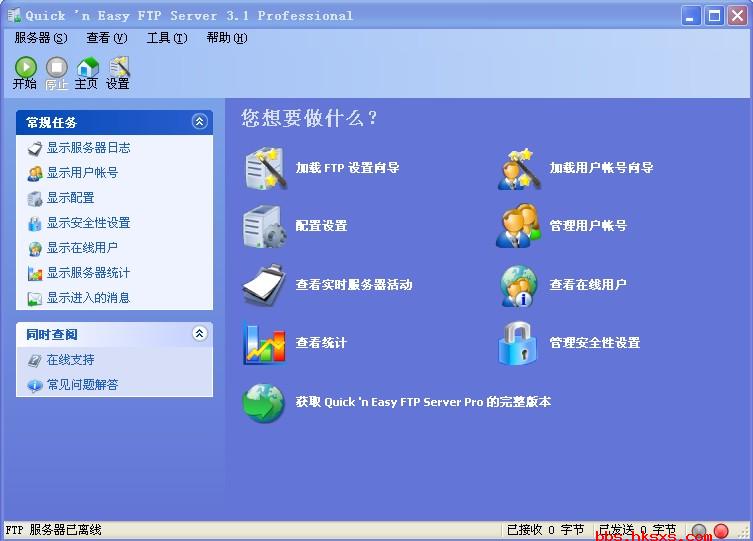Click the 显示用户帐号 users icon
The height and width of the screenshot is (541, 753).
tap(35, 173)
